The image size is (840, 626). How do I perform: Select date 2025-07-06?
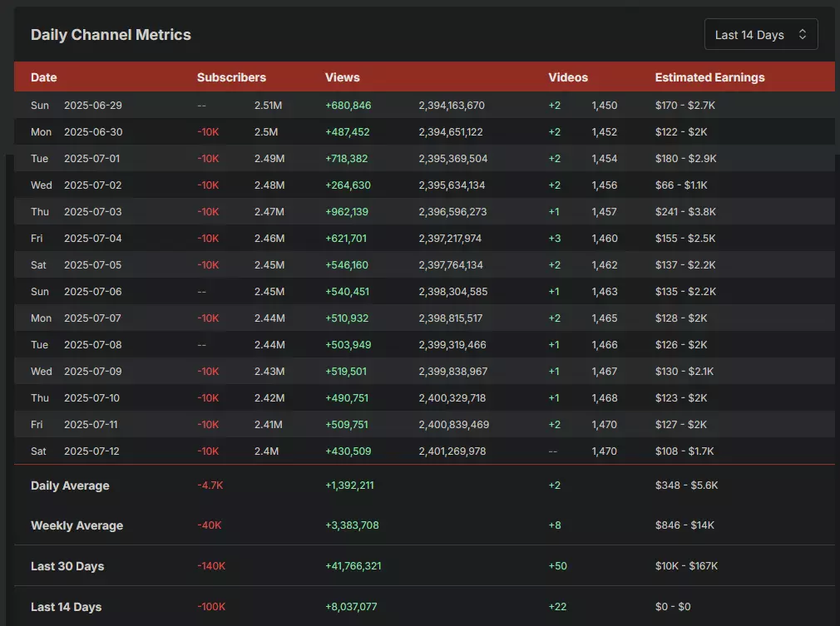pyautogui.click(x=93, y=291)
